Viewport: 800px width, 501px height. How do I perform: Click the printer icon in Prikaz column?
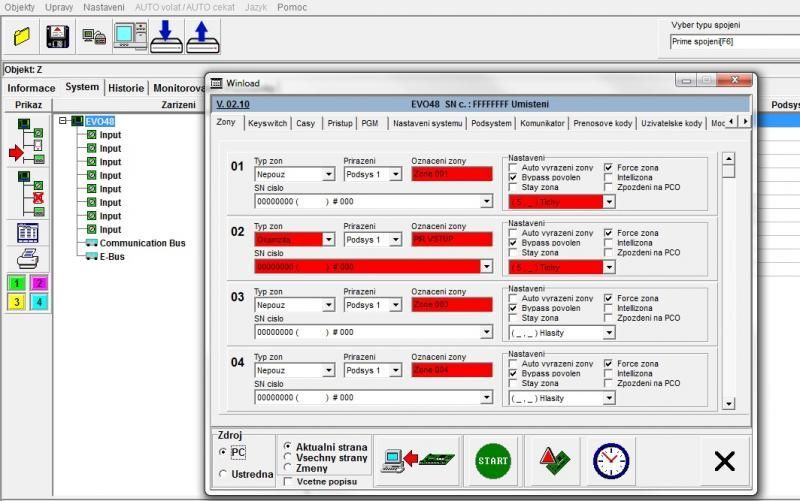tap(27, 259)
